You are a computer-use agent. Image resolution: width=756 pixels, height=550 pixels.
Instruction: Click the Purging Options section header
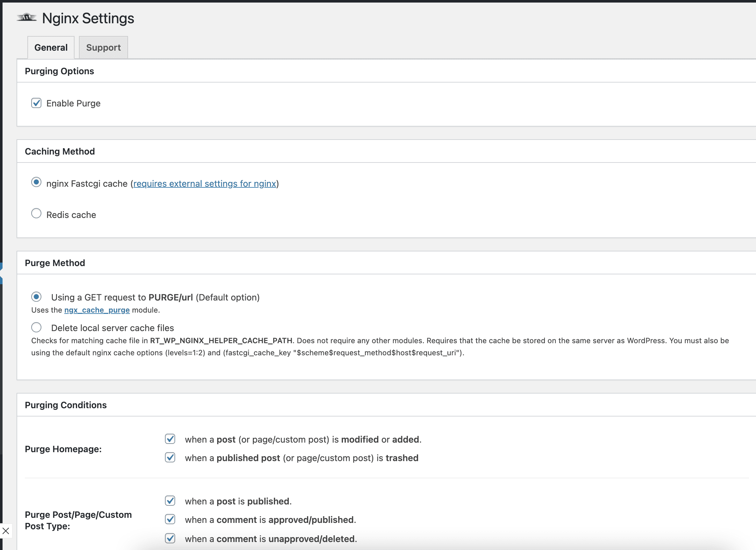(x=59, y=71)
